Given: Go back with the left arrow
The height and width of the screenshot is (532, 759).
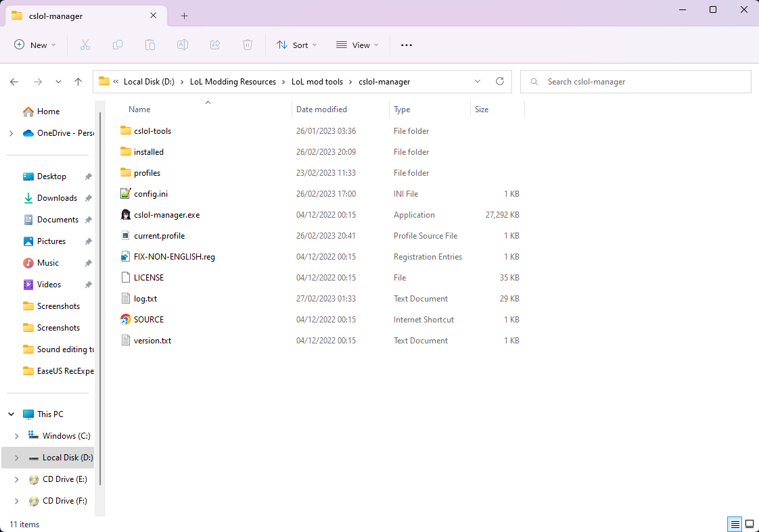Looking at the screenshot, I should pos(14,82).
